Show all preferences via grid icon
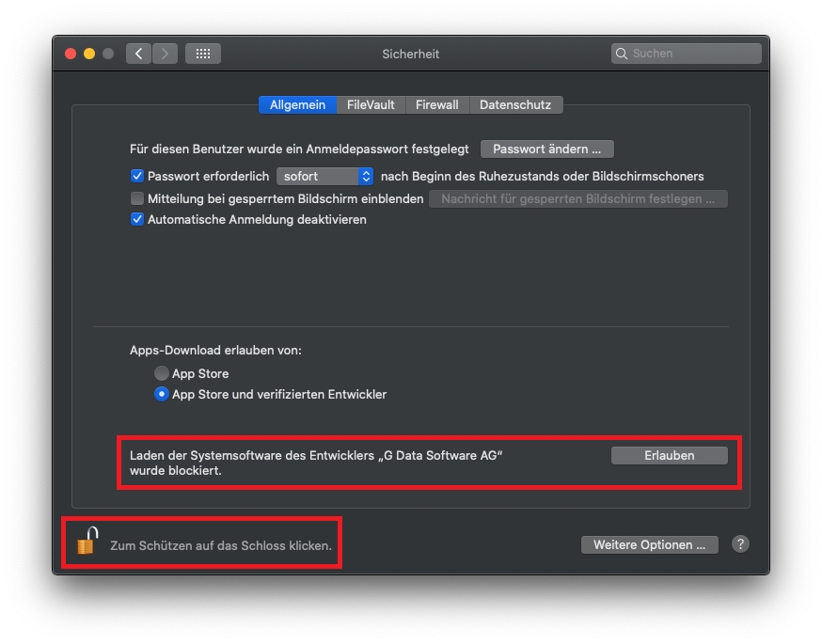Image resolution: width=822 pixels, height=644 pixels. click(x=203, y=54)
